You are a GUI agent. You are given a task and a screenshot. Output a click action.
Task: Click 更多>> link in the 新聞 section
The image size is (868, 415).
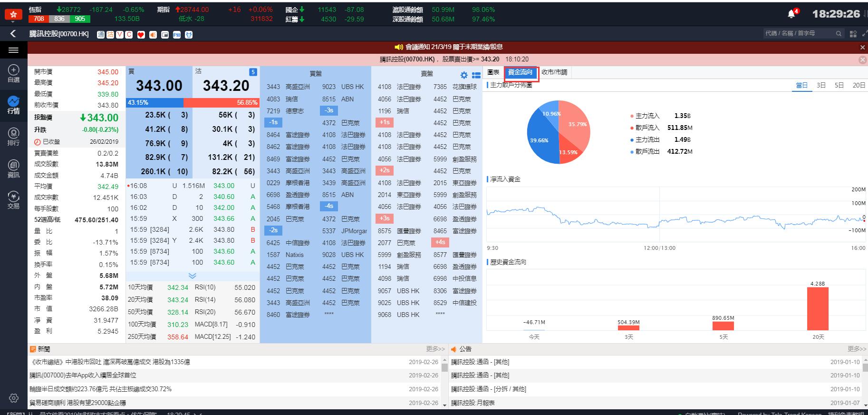[x=435, y=349]
